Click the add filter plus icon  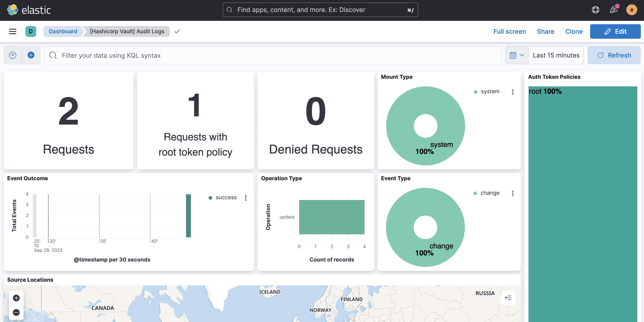click(x=31, y=55)
